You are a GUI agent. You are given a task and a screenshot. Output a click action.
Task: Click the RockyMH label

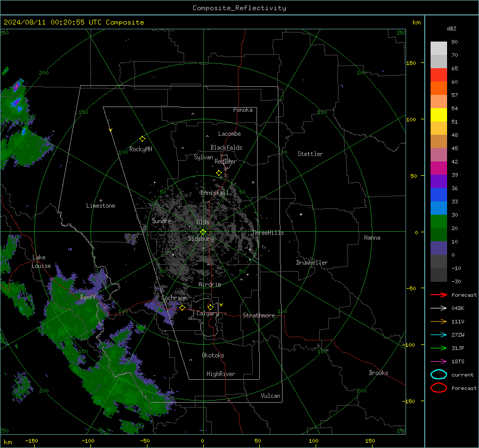click(x=141, y=149)
